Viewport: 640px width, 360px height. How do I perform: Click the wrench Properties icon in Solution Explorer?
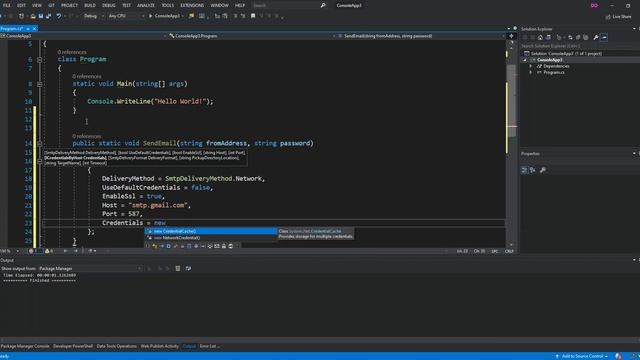tap(596, 38)
